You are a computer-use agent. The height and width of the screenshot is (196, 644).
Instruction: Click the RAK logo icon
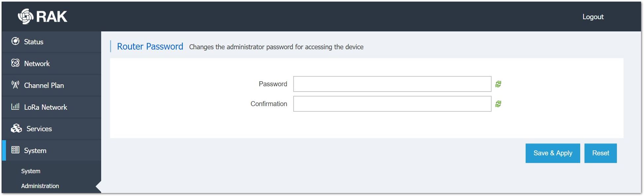tap(25, 17)
